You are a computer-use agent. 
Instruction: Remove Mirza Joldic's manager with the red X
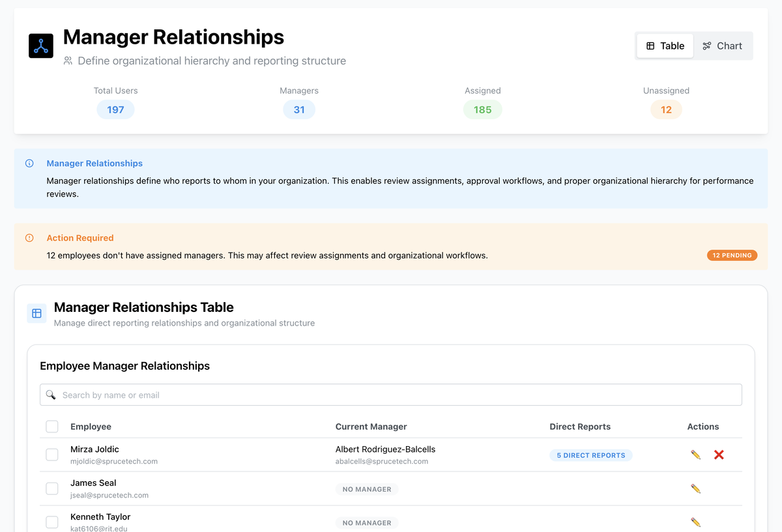point(719,455)
